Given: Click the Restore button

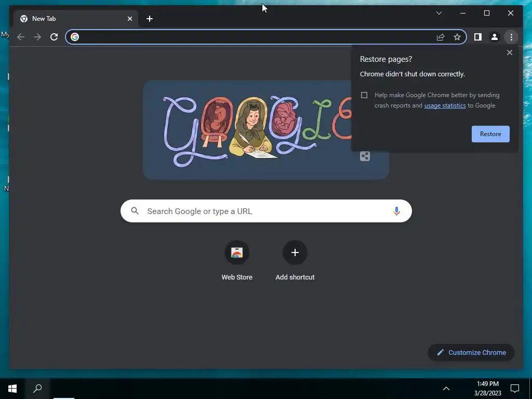Looking at the screenshot, I should coord(490,134).
